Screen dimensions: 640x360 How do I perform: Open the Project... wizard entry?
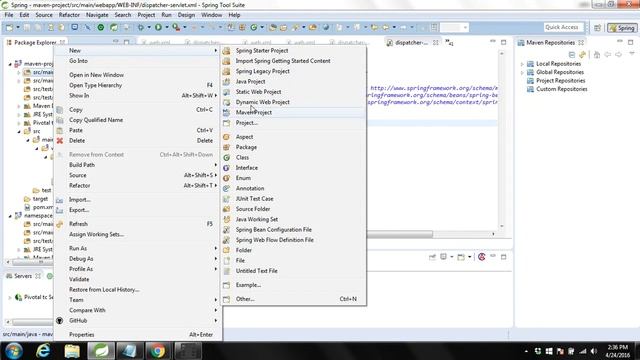(293, 123)
